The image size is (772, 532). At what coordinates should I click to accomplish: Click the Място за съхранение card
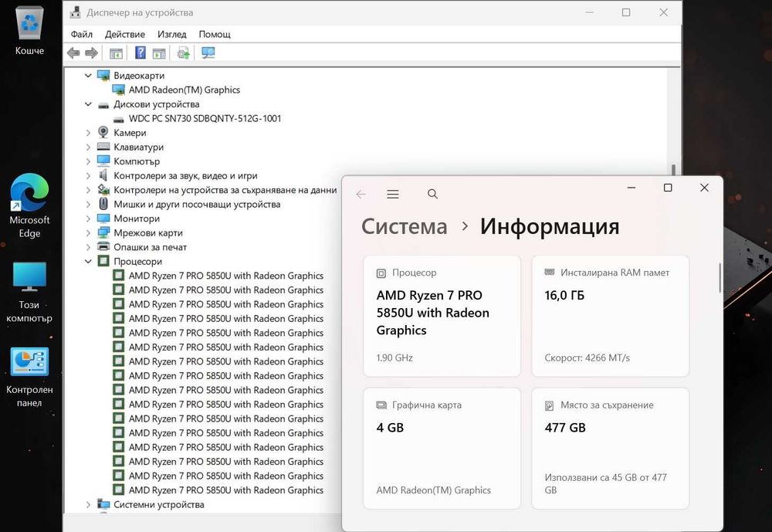(x=610, y=449)
